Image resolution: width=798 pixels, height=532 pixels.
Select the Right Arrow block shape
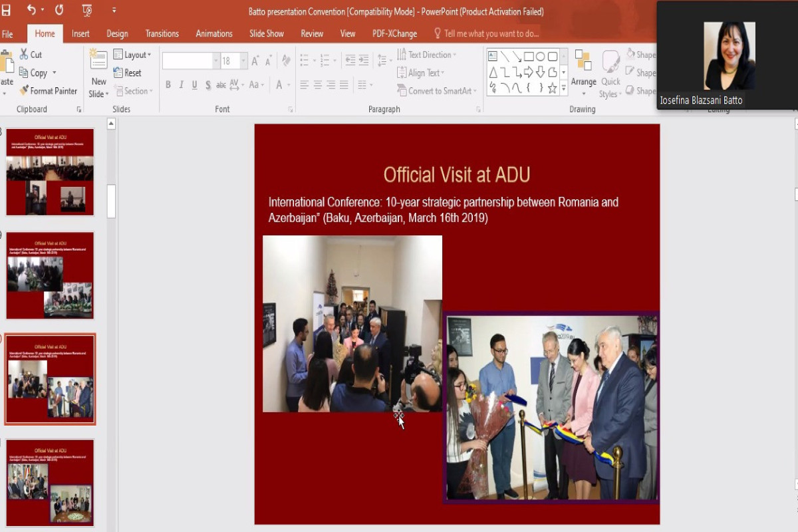pyautogui.click(x=529, y=72)
